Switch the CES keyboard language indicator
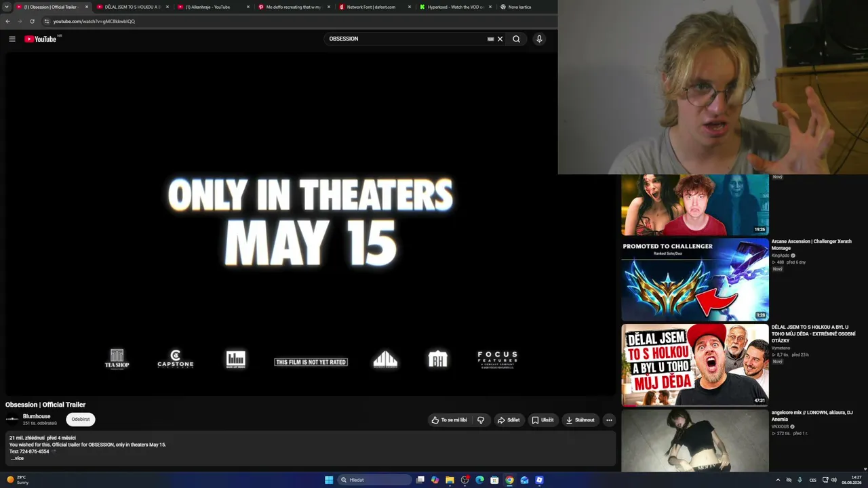Image resolution: width=868 pixels, height=488 pixels. (x=813, y=480)
